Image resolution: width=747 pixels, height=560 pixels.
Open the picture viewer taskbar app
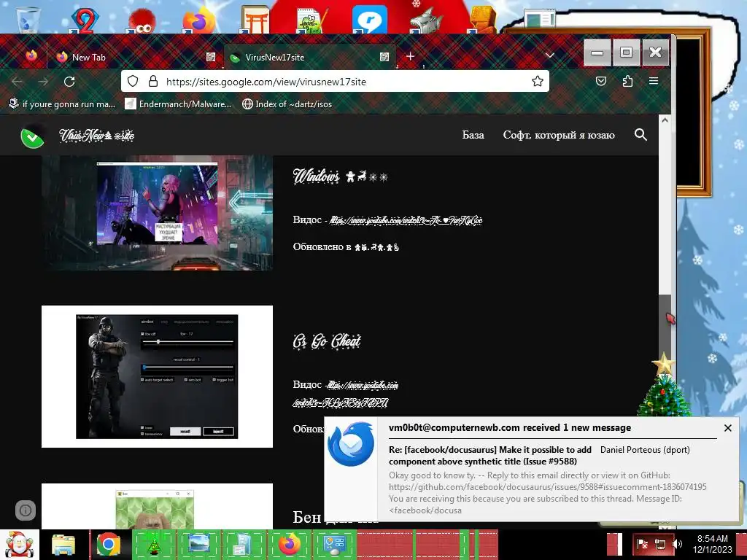click(x=198, y=545)
